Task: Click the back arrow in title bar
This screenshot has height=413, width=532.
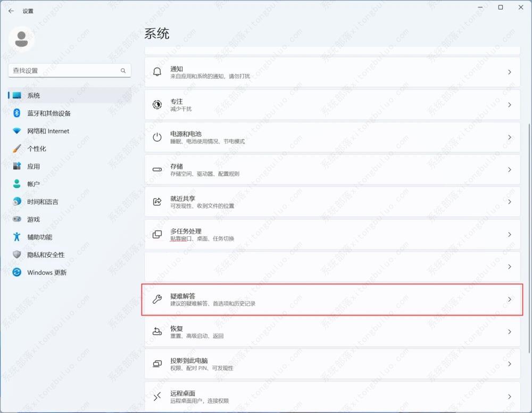Action: (x=11, y=11)
